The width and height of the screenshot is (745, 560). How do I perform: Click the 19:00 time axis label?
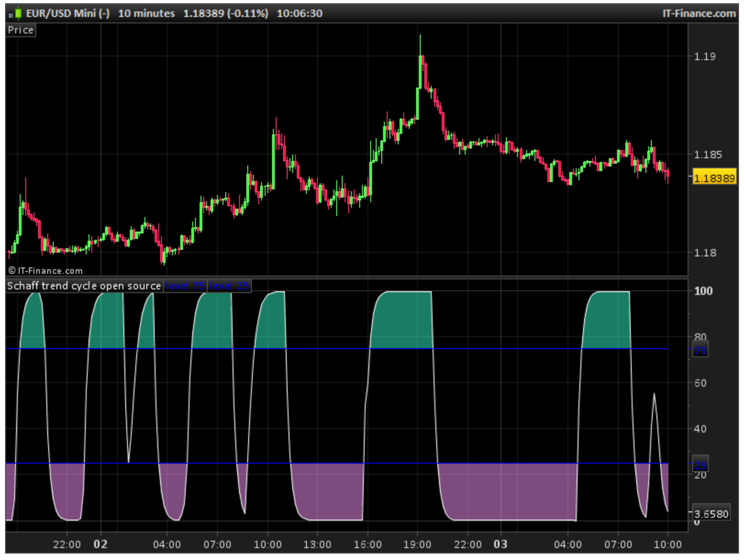point(417,544)
